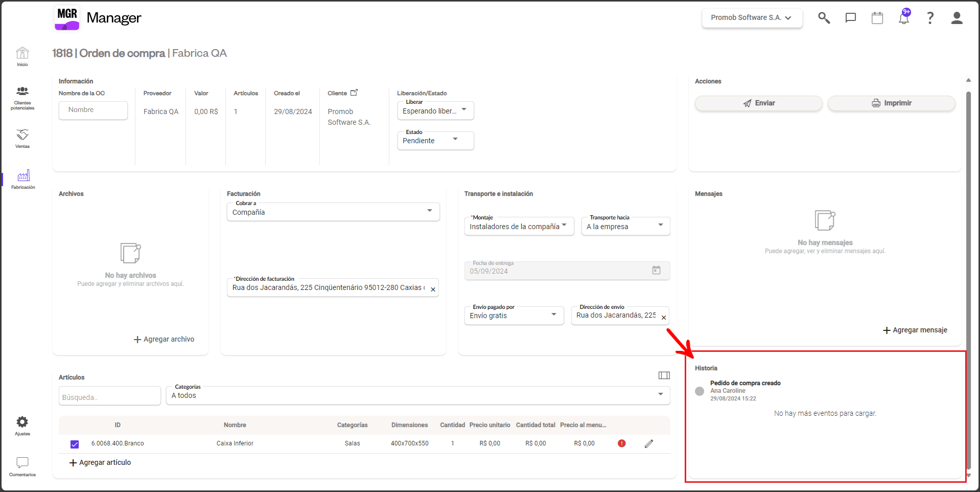Click the Precio al menu column header

click(583, 425)
